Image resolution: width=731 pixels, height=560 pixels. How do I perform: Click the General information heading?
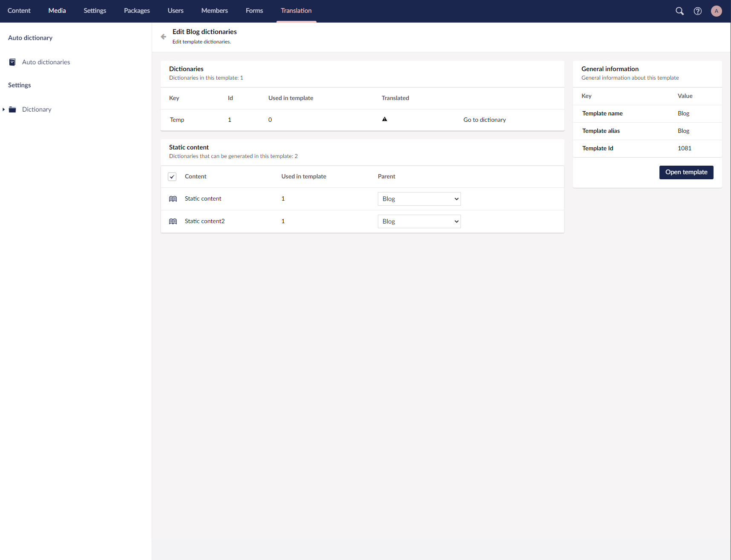pyautogui.click(x=610, y=69)
